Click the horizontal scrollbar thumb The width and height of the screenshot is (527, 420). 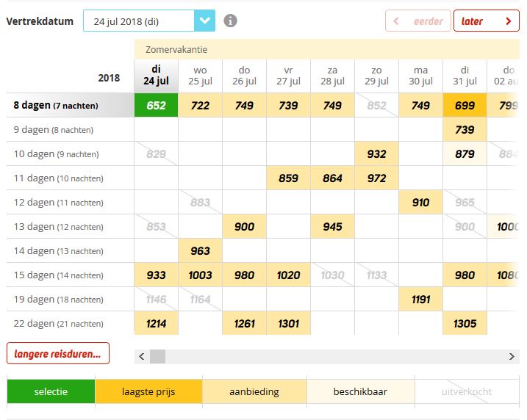click(x=157, y=356)
